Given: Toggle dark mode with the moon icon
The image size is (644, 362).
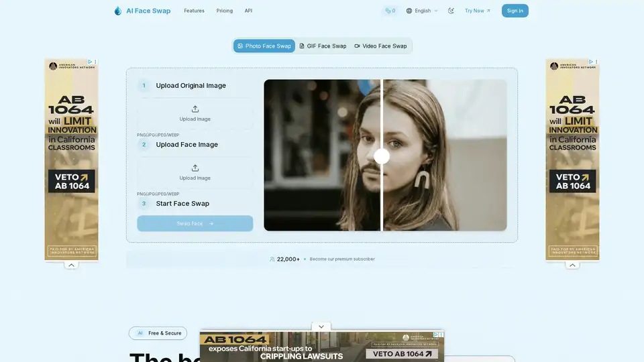Looking at the screenshot, I should tap(451, 11).
